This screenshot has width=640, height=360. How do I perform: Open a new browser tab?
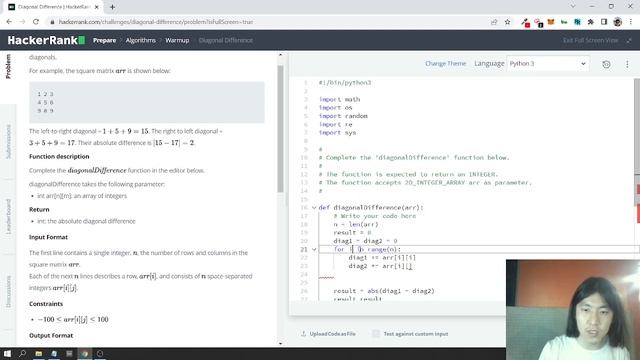click(112, 7)
